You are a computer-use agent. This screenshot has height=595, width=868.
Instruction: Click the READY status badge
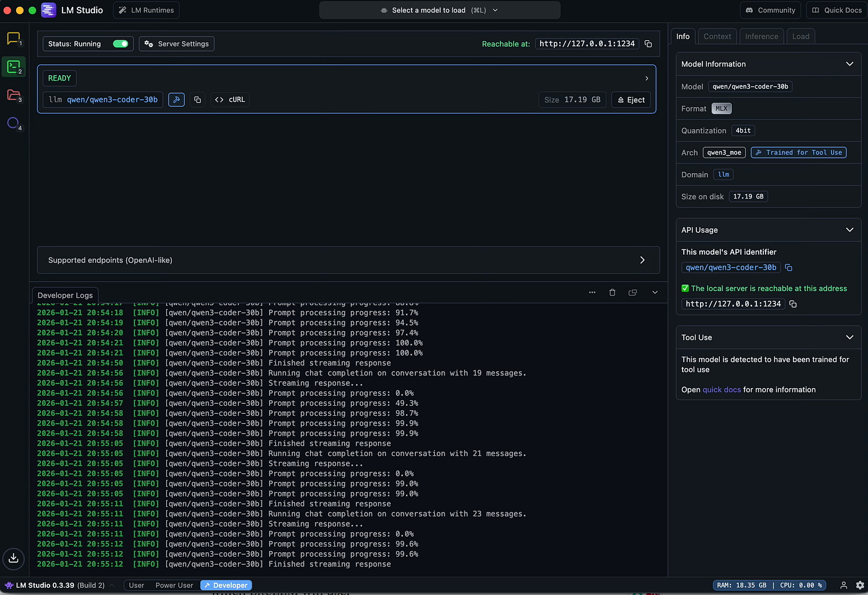(60, 78)
